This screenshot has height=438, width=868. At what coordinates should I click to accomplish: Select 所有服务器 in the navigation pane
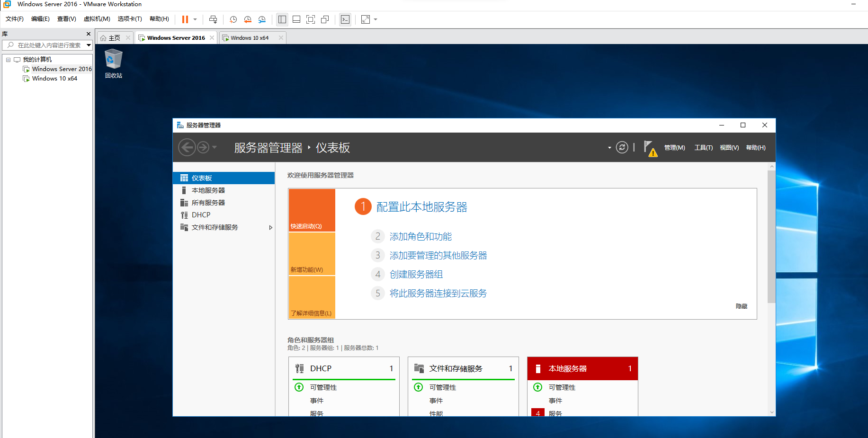tap(224, 203)
